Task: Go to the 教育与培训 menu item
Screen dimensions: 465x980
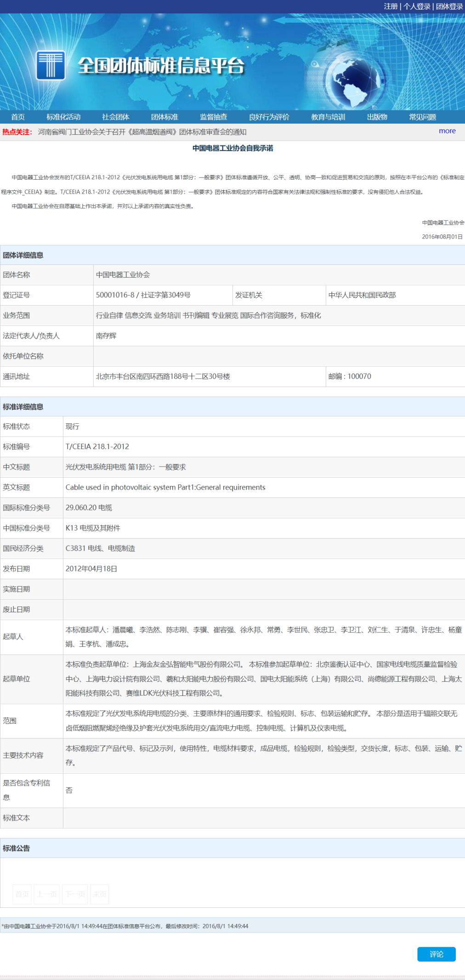Action: [x=328, y=117]
